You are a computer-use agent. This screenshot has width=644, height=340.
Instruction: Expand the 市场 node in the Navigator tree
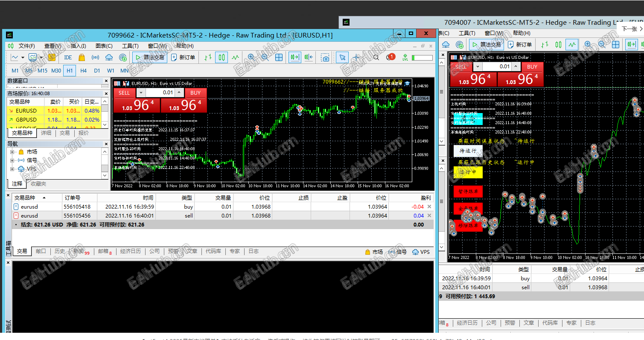(12, 152)
